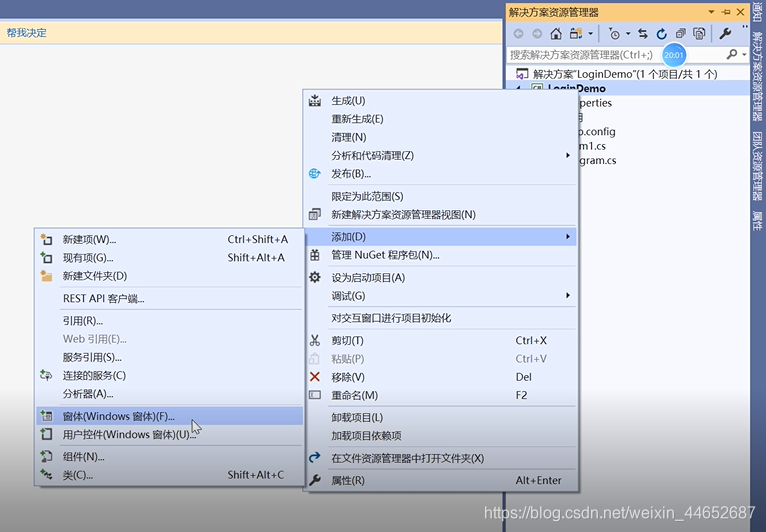766x532 pixels.
Task: Open the window position dropdown in panel title
Action: click(711, 12)
